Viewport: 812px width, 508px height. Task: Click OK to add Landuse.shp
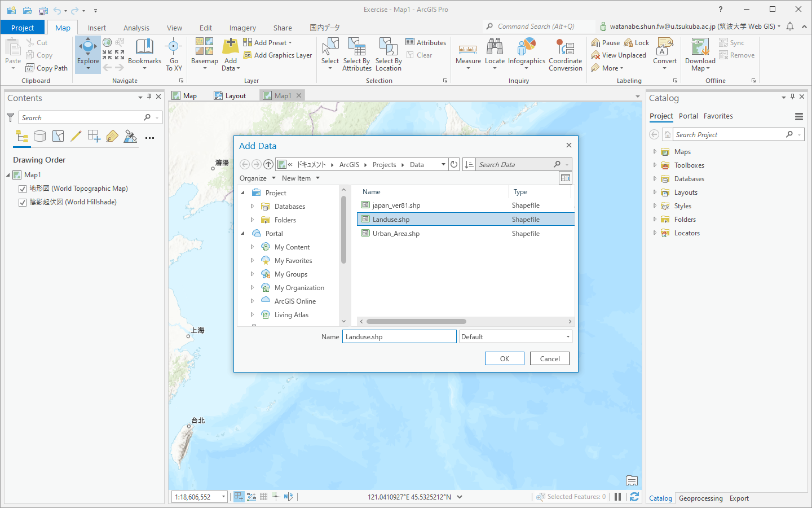tap(505, 358)
